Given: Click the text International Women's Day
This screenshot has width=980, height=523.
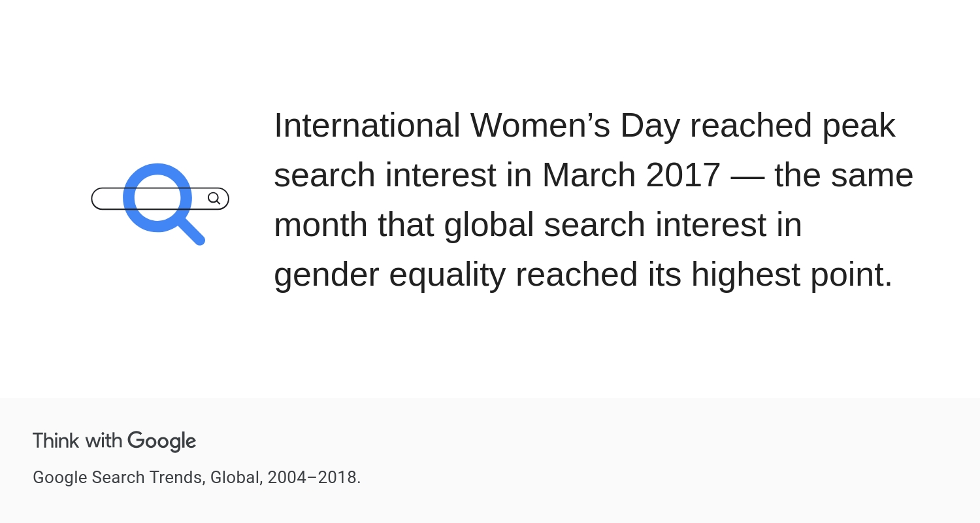Looking at the screenshot, I should tap(477, 126).
